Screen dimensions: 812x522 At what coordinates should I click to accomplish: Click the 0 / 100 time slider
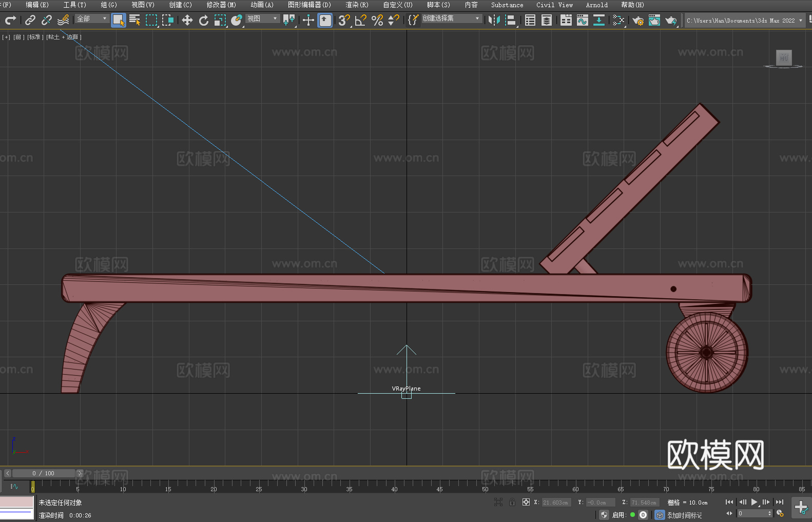click(x=44, y=473)
